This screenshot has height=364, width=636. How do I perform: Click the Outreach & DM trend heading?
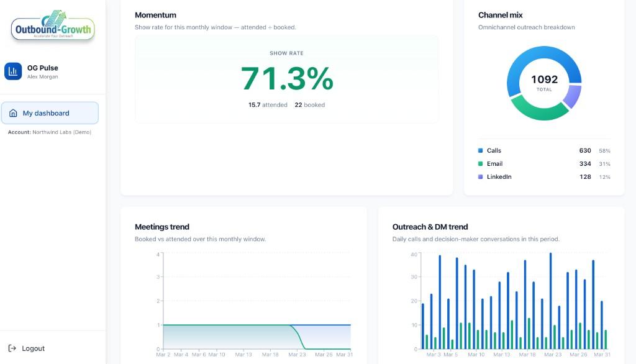click(430, 227)
